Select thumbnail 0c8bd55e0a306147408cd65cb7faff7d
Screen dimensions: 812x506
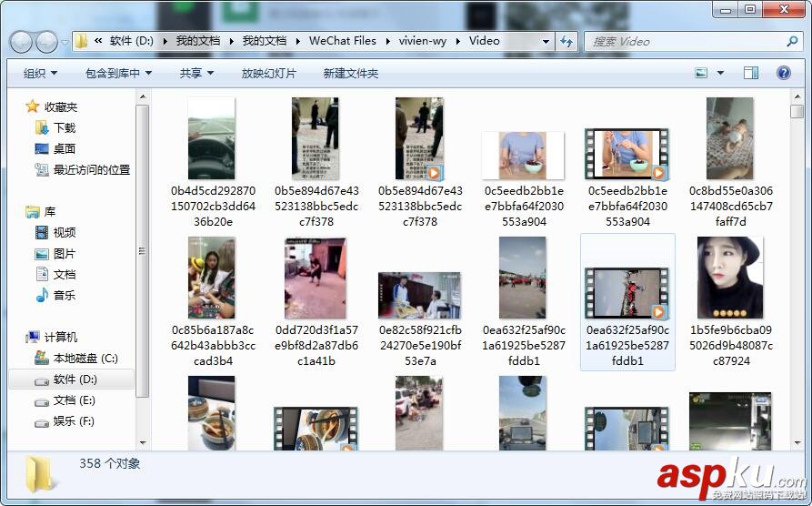[729, 138]
